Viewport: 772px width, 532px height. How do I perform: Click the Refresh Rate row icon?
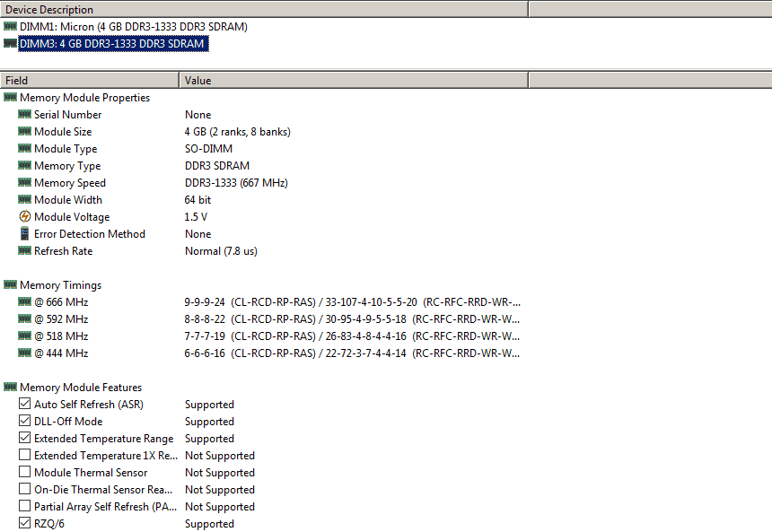(24, 251)
